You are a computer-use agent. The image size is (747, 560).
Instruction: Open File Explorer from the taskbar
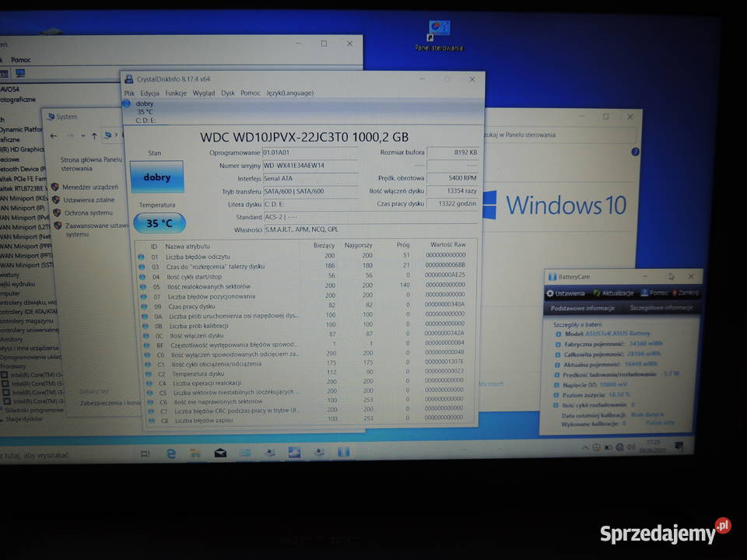pos(195,453)
